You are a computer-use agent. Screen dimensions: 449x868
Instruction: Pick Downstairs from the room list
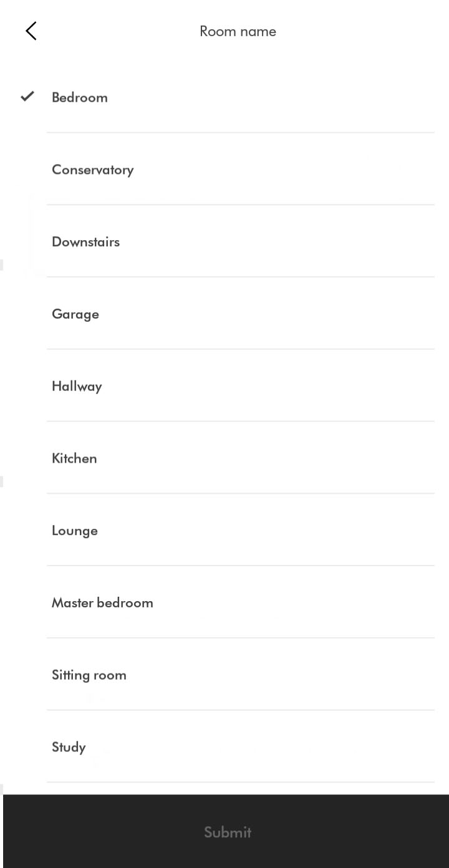tap(224, 242)
